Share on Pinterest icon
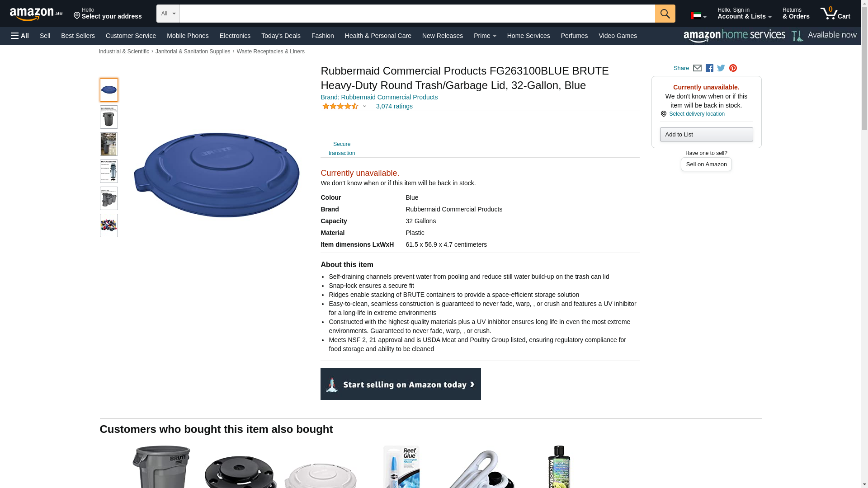The image size is (868, 488). click(733, 68)
